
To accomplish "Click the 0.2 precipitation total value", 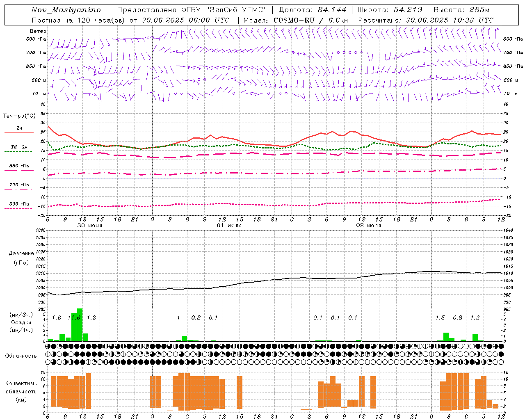I will pos(196,318).
